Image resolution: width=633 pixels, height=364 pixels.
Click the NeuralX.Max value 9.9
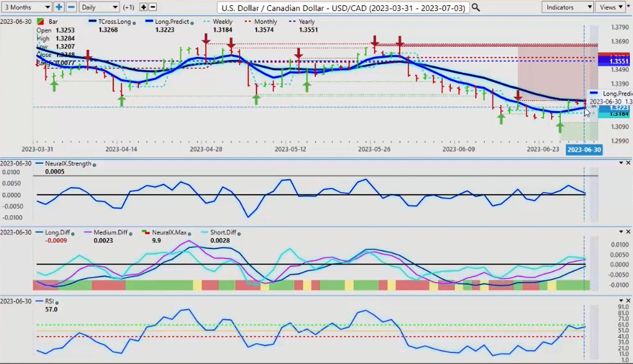[156, 240]
